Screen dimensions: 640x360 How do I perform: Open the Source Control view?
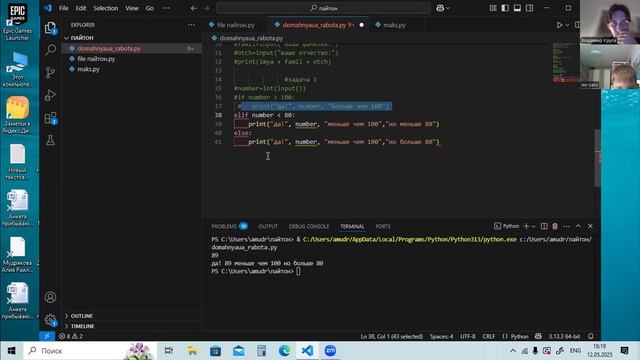(x=50, y=73)
